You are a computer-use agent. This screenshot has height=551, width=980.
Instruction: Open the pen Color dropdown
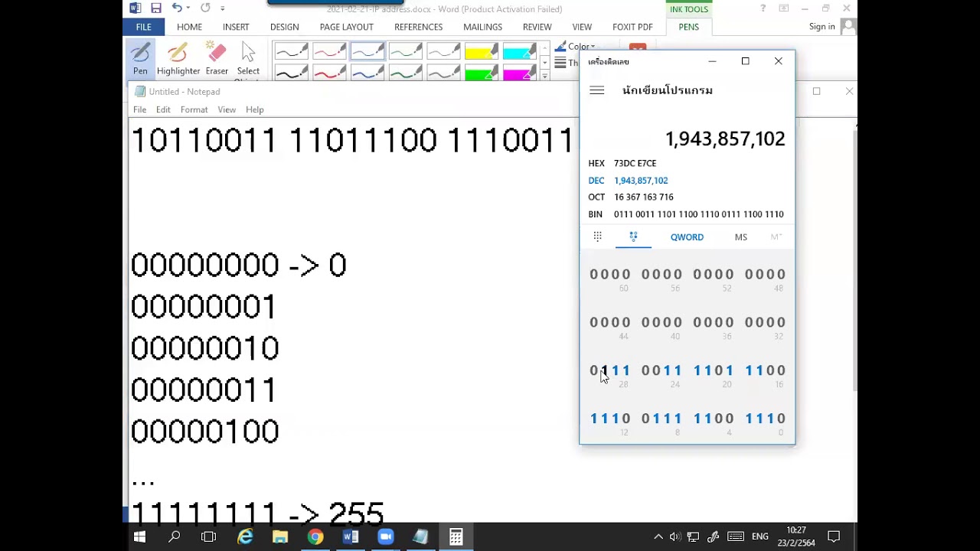574,47
